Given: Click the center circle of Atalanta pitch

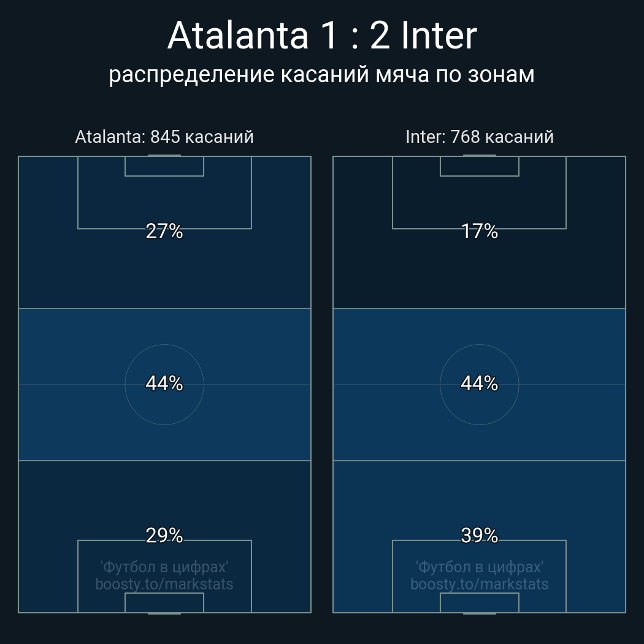Looking at the screenshot, I should point(164,385).
